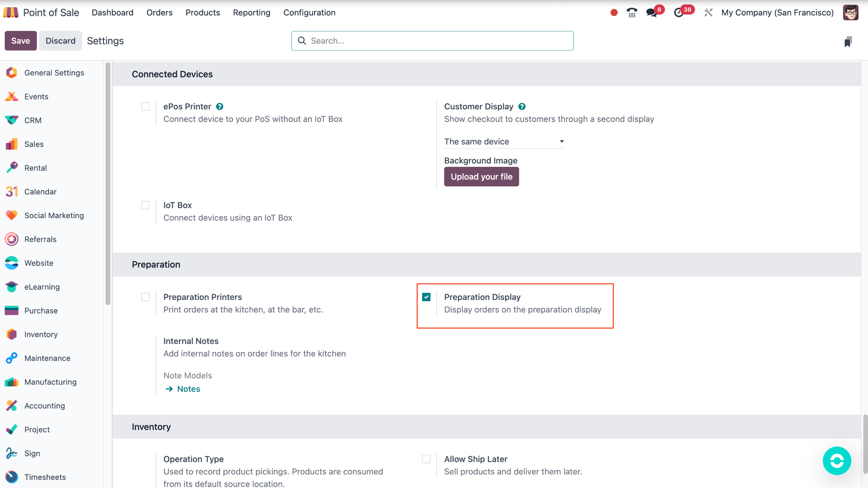Screen dimensions: 868x488
Task: Open the Reporting menu
Action: (251, 13)
